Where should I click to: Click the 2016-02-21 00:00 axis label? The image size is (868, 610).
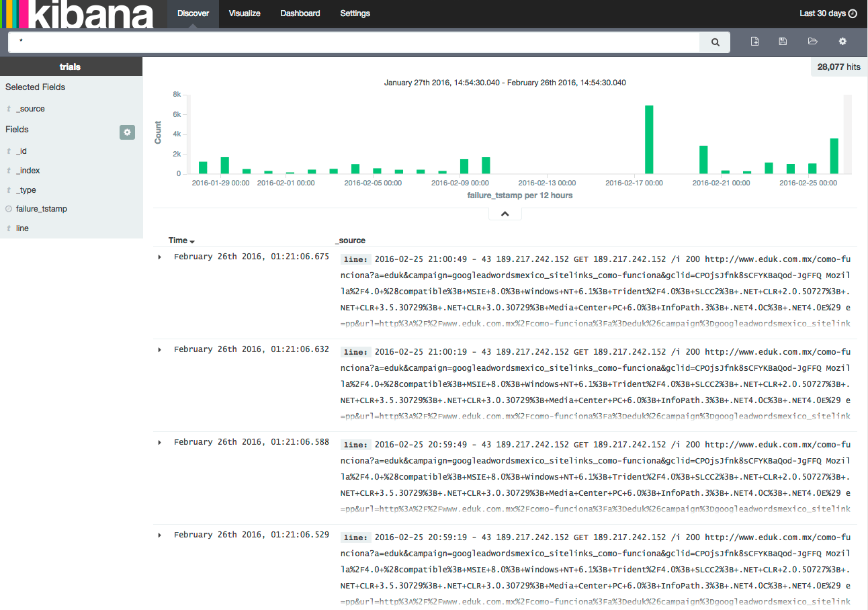click(720, 183)
